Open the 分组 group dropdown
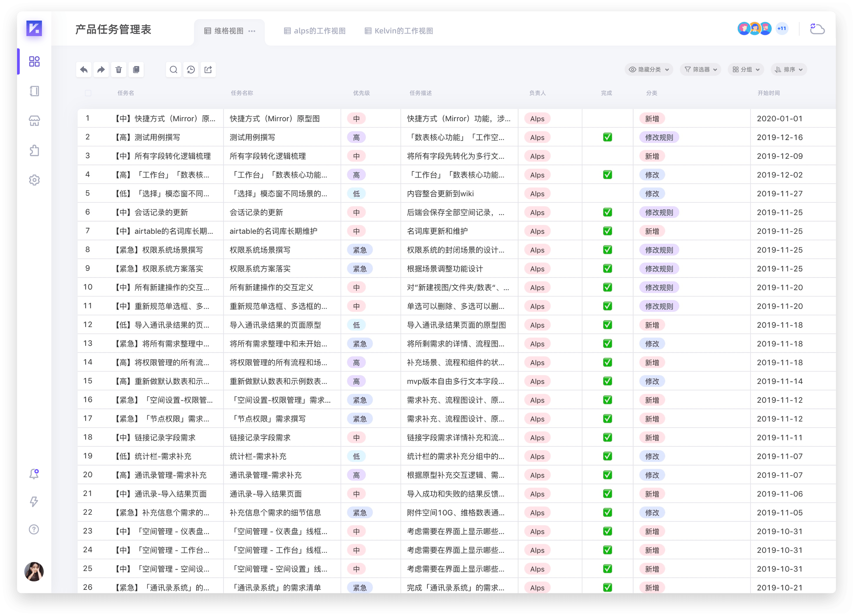Image resolution: width=853 pixels, height=616 pixels. (746, 70)
